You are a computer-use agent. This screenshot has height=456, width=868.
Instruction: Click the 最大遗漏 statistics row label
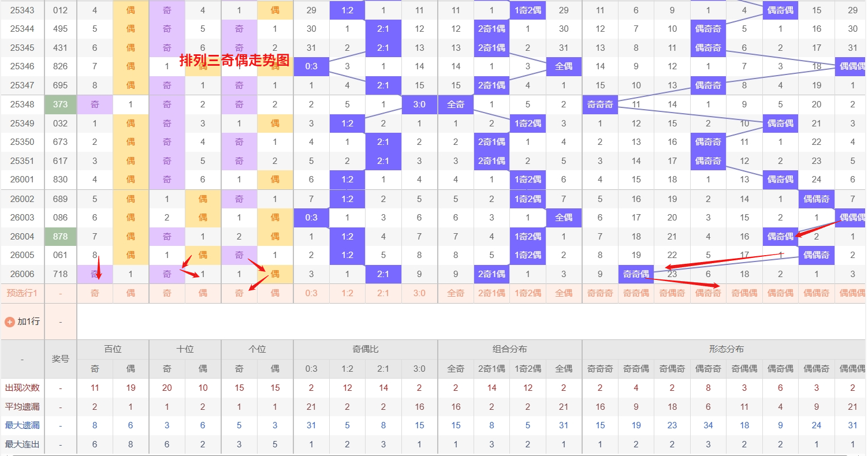23,425
